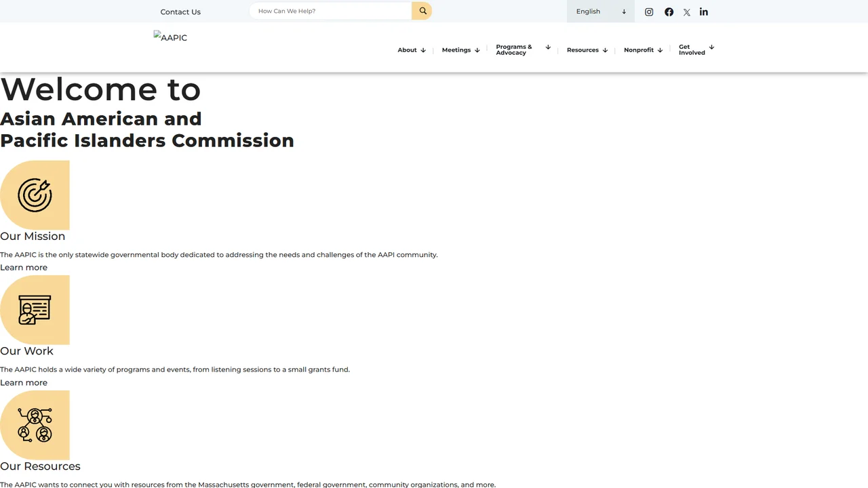The width and height of the screenshot is (868, 488).
Task: Click the Asian American and Pacific Islanders Commission title
Action: pos(147,129)
